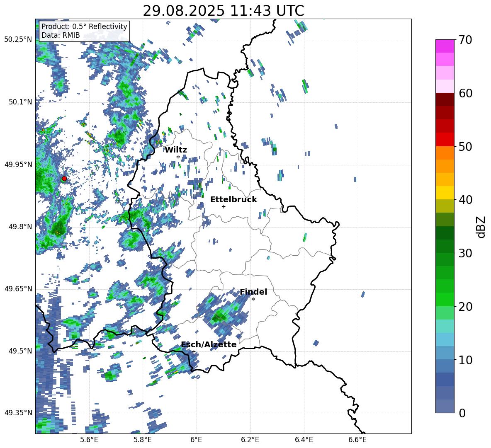Click the 6°E longitude label
Image resolution: width=491 pixels, height=448 pixels.
196,440
